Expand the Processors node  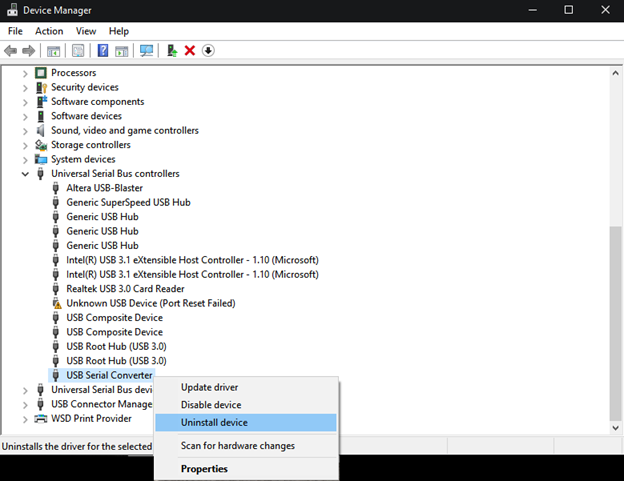(x=25, y=73)
